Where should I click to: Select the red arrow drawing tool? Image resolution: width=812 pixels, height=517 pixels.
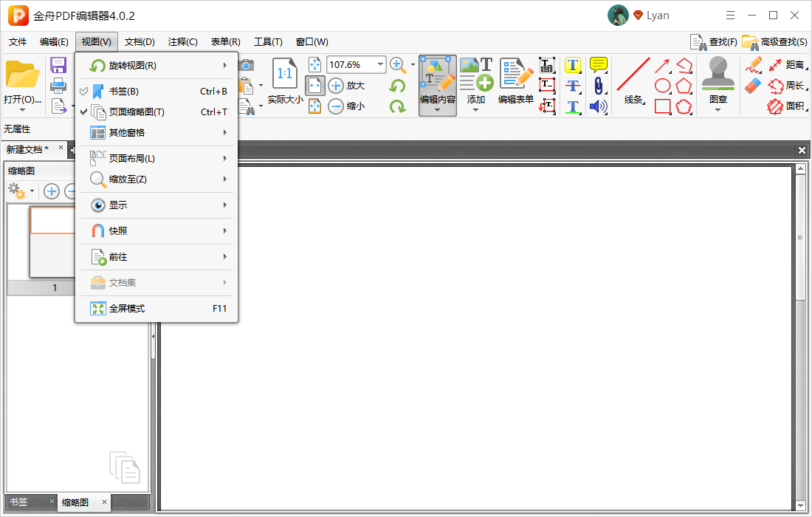[x=662, y=65]
